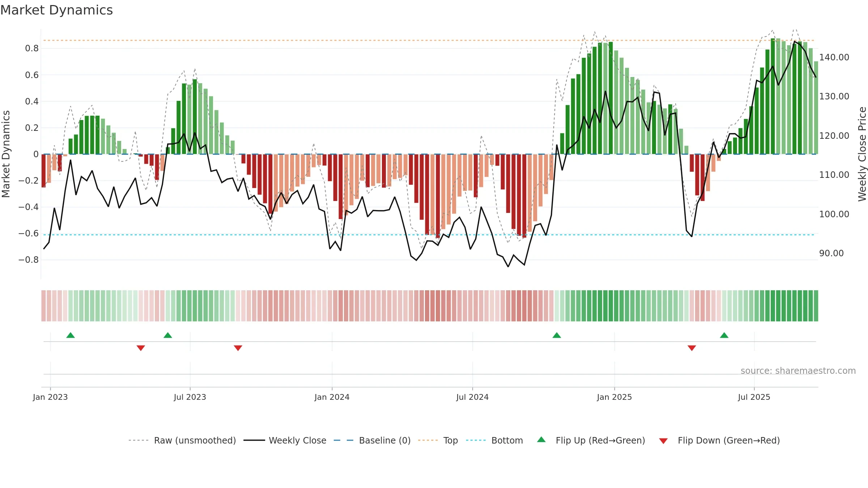868x488 pixels.
Task: Toggle Raw (unsmoothed) legend entry
Action: 182,440
